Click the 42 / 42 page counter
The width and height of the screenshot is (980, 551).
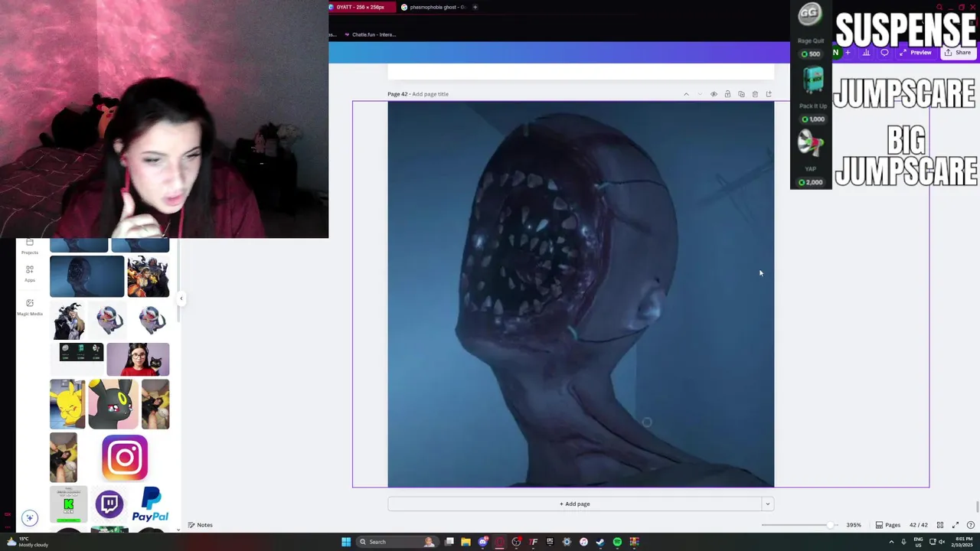pos(918,525)
